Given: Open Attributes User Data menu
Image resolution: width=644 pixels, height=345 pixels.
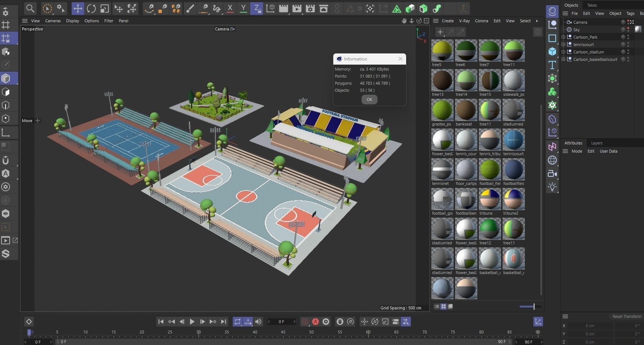Looking at the screenshot, I should pos(608,151).
